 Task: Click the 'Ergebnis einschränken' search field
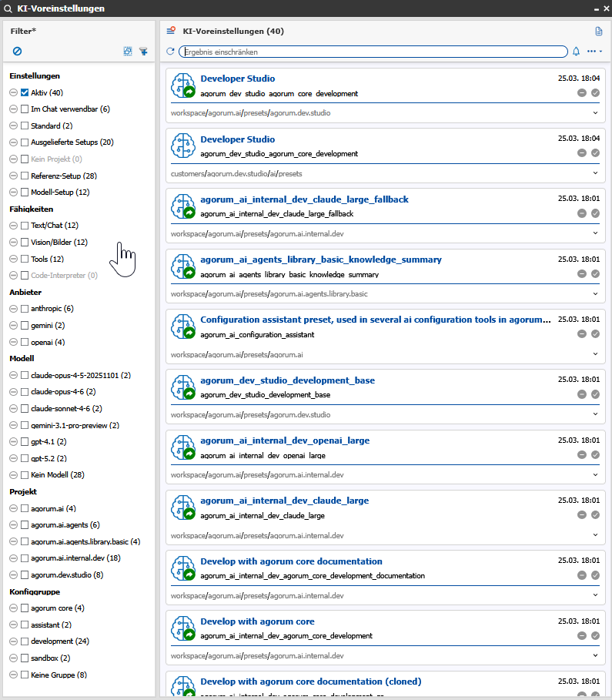pos(373,52)
